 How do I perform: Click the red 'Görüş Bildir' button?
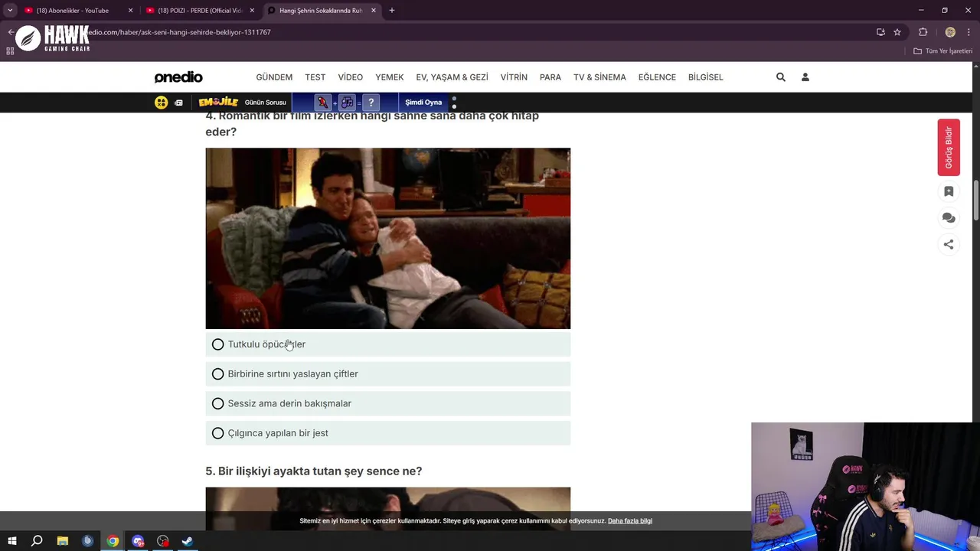pyautogui.click(x=949, y=147)
